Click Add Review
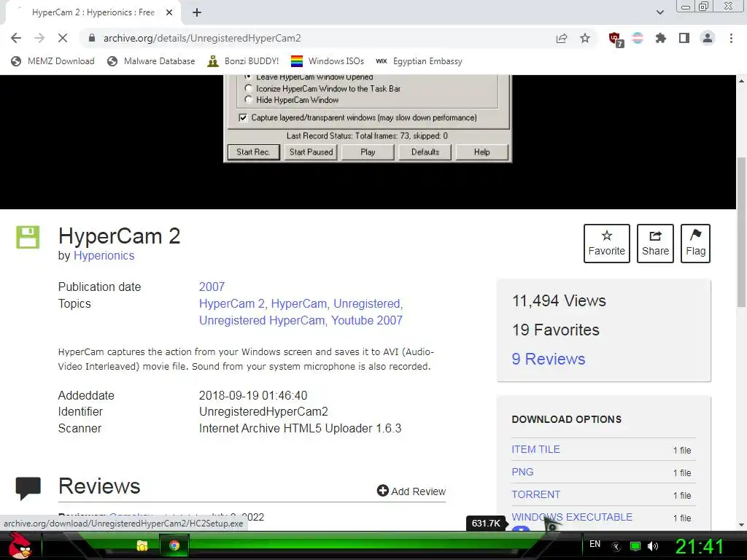Screen dimensions: 747x560 (411, 491)
